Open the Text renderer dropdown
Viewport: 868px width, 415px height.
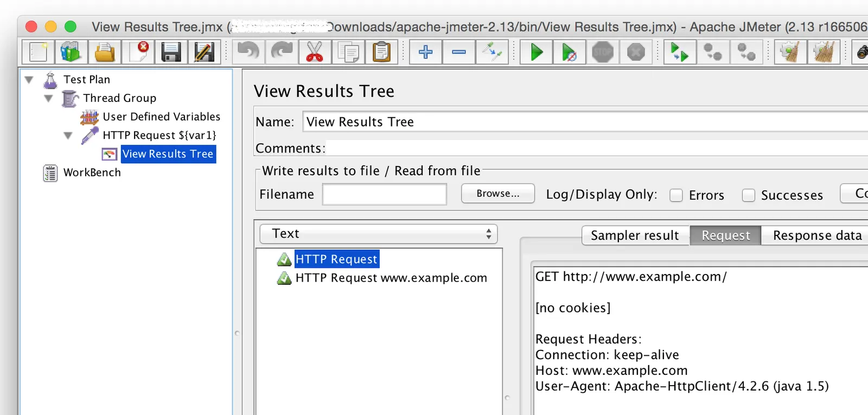tap(379, 234)
